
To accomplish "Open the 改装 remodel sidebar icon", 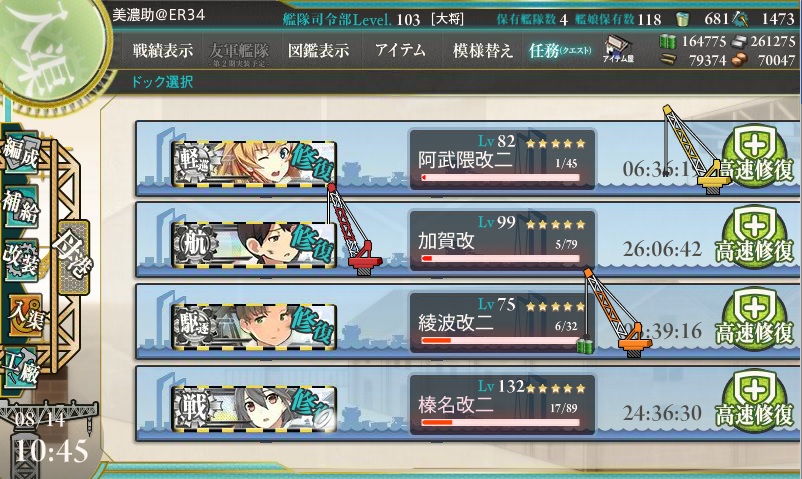I will click(21, 259).
